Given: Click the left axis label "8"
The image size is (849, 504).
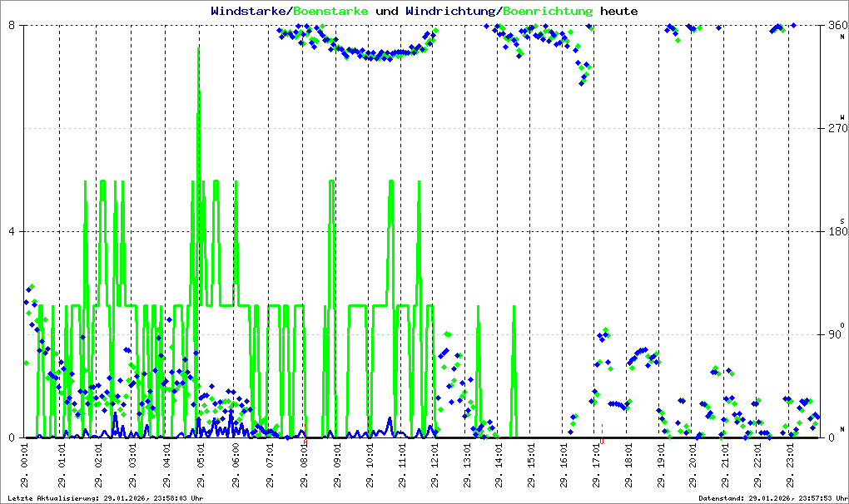Looking at the screenshot, I should point(12,26).
